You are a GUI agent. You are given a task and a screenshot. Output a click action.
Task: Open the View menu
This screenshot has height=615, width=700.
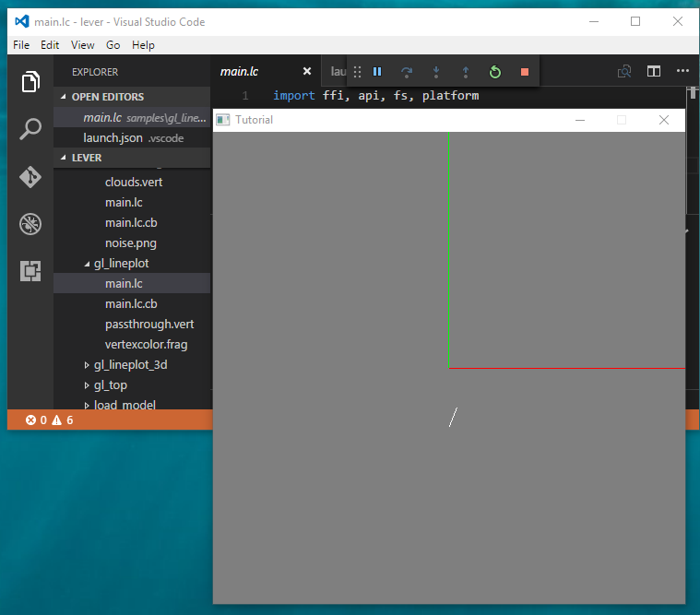point(83,44)
